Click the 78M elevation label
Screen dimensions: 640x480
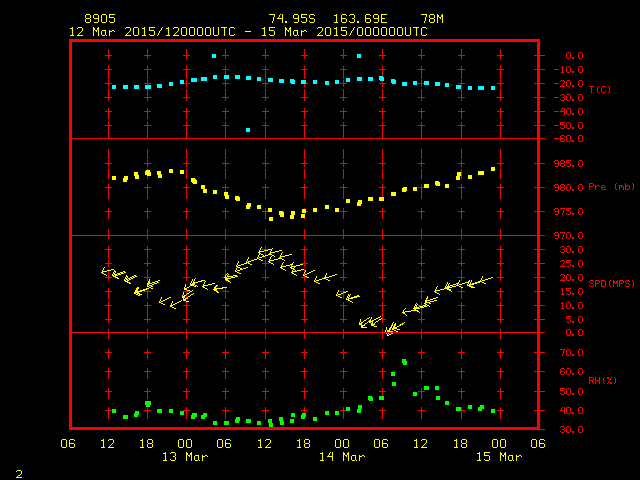[433, 19]
